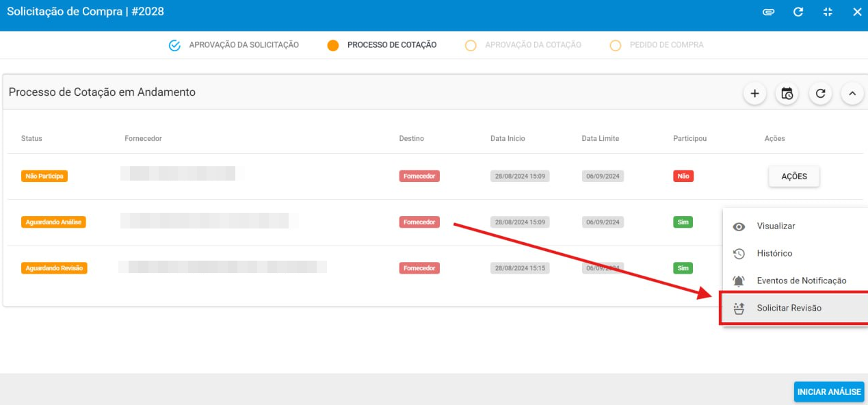Click the basket icon beside Solicitar Revisão
The width and height of the screenshot is (868, 405).
pyautogui.click(x=739, y=309)
